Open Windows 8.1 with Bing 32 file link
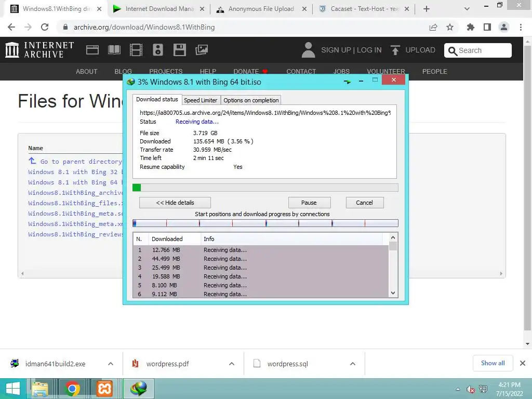 coord(75,172)
